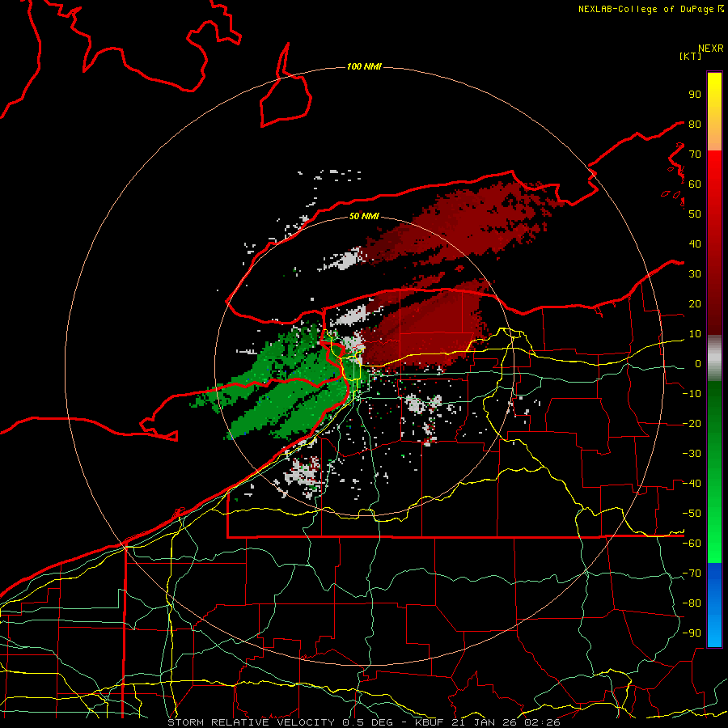Select the -70 value on velocity scale

point(692,574)
